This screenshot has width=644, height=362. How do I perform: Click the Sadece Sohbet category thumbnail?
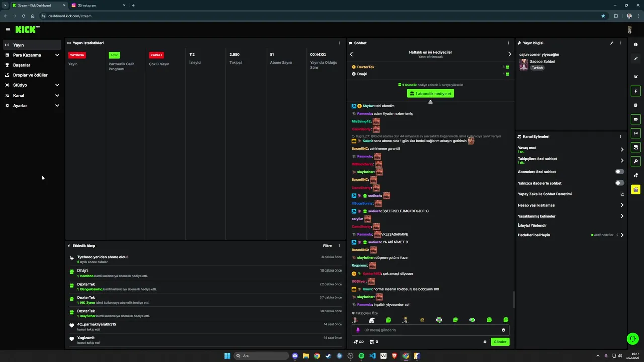pyautogui.click(x=524, y=64)
